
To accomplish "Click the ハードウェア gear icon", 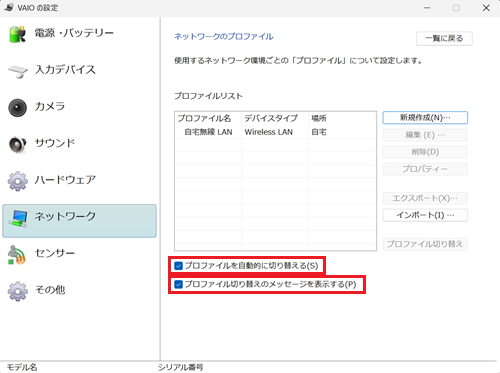I will (17, 181).
